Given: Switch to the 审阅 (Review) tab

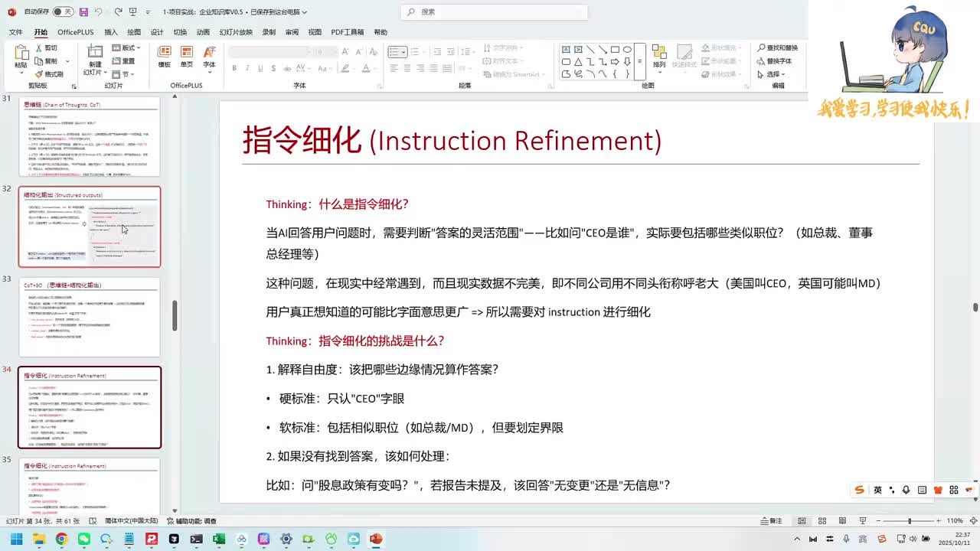Looking at the screenshot, I should [292, 32].
